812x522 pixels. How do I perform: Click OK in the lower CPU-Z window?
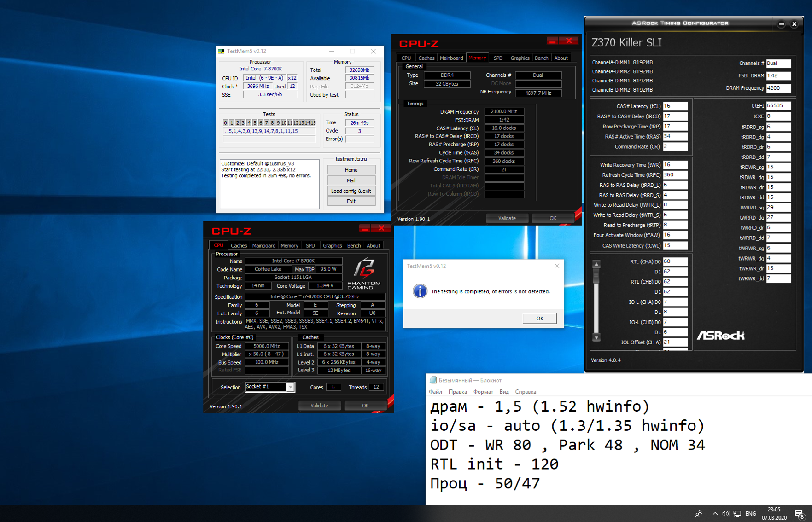pyautogui.click(x=365, y=406)
